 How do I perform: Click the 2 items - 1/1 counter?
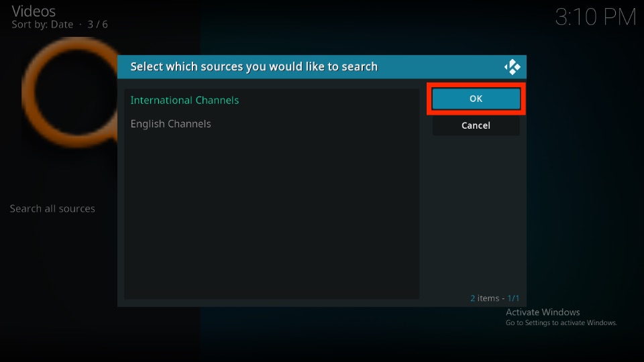coord(494,298)
